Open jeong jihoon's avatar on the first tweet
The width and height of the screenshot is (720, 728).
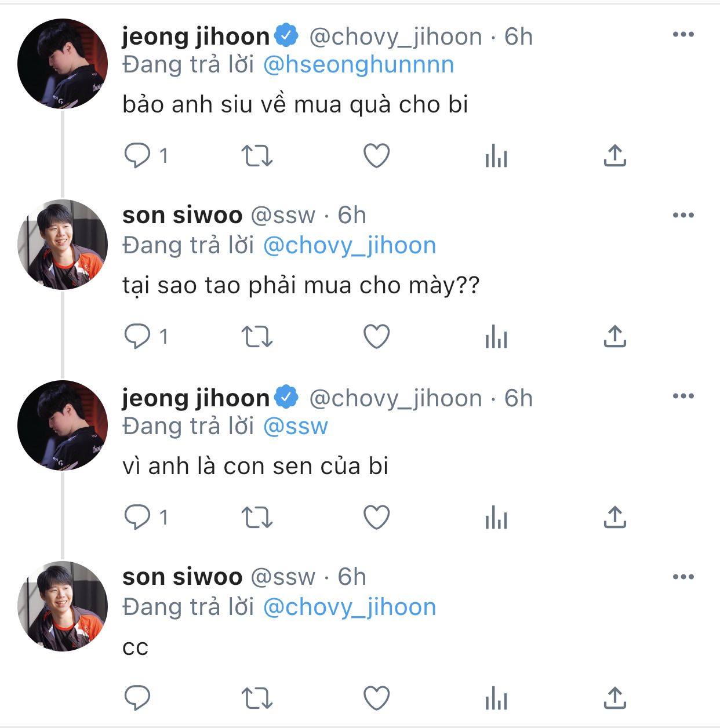[x=63, y=64]
